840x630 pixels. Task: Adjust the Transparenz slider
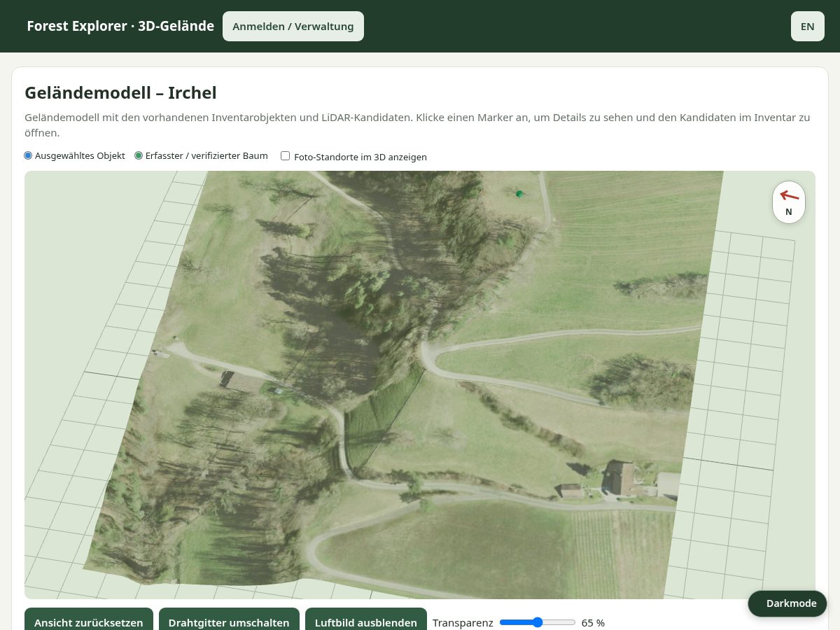pyautogui.click(x=538, y=622)
